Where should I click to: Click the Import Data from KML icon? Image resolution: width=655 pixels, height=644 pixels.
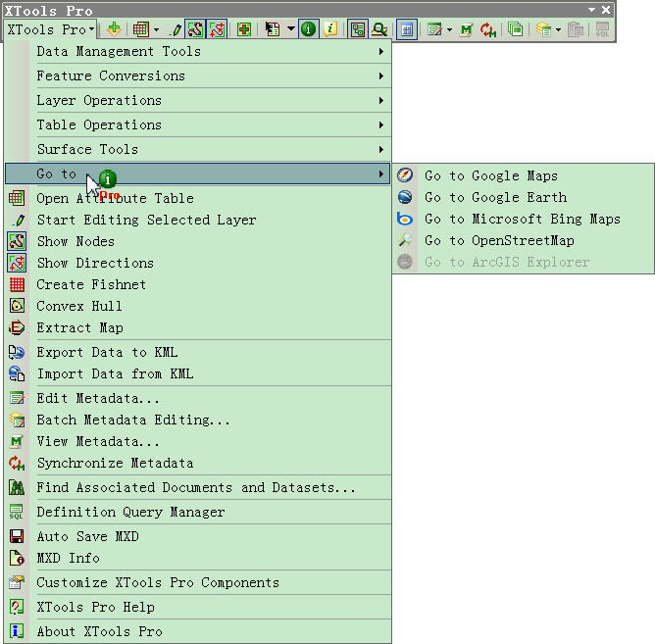click(x=17, y=373)
